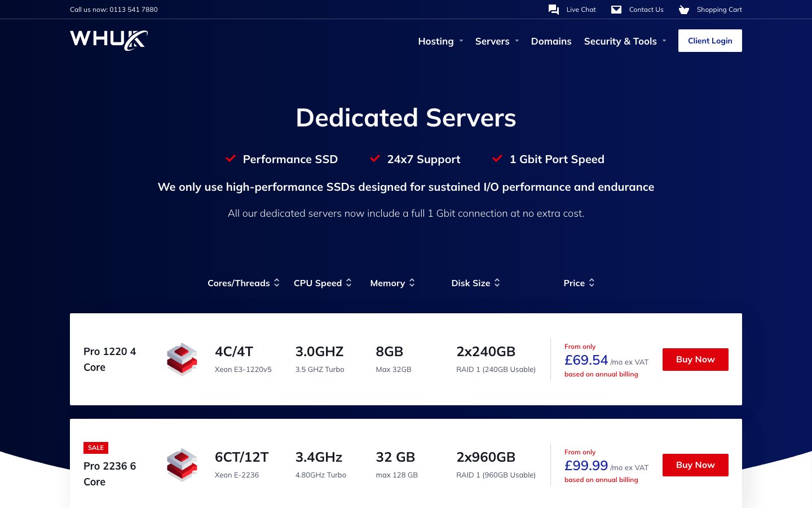Click the £69.54 price
Image resolution: width=812 pixels, height=508 pixels.
(x=586, y=360)
